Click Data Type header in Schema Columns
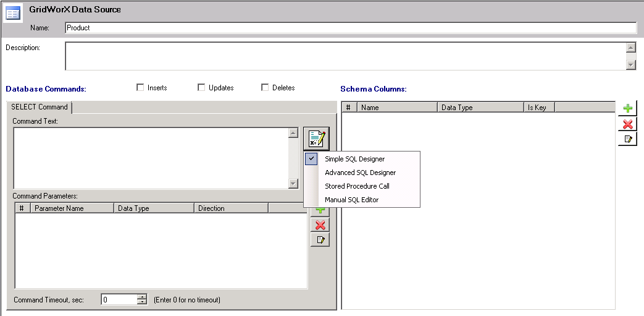644x316 pixels. [480, 108]
